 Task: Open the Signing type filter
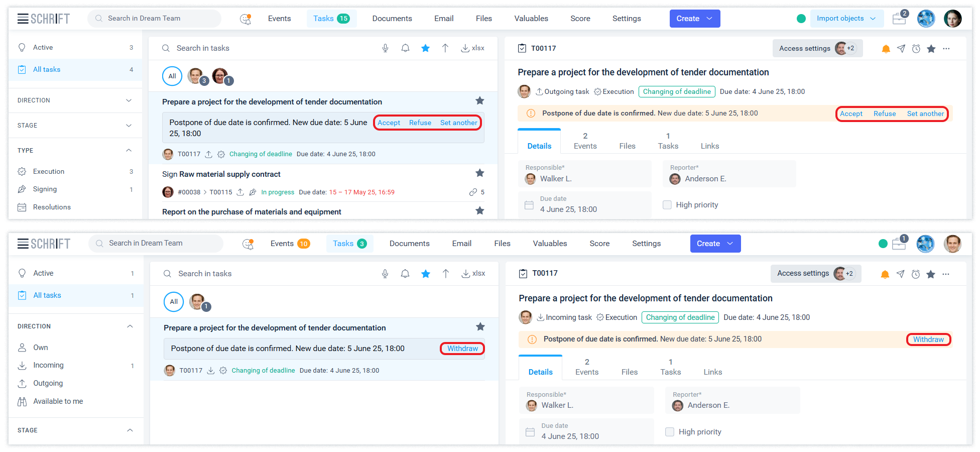[45, 189]
